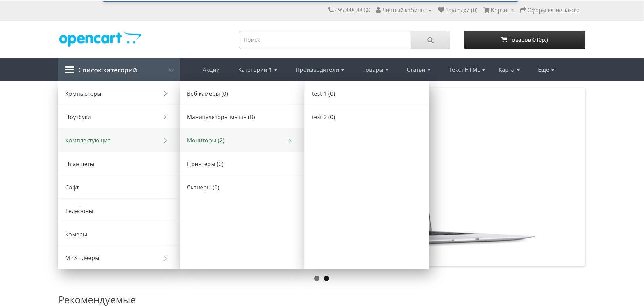Switch to the first slider dot
This screenshot has width=644, height=306.
click(317, 278)
